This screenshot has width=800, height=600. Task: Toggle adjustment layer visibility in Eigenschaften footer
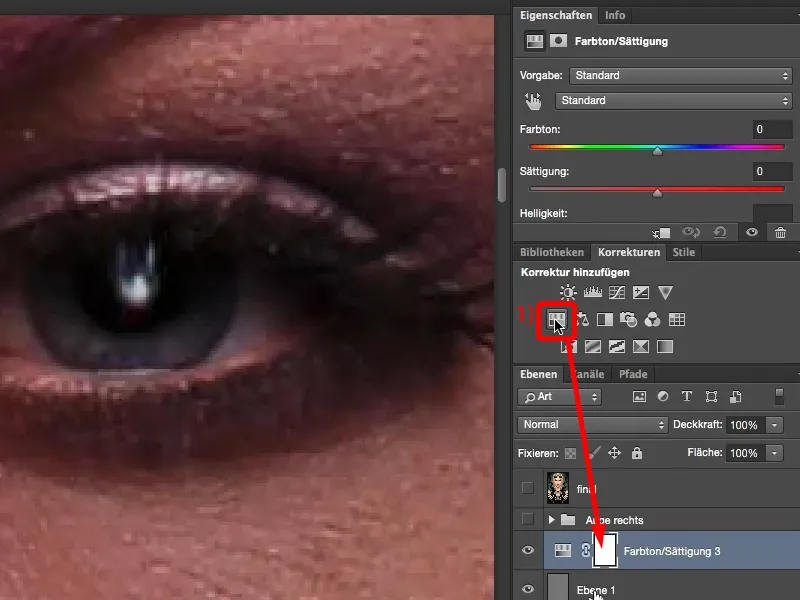[752, 233]
